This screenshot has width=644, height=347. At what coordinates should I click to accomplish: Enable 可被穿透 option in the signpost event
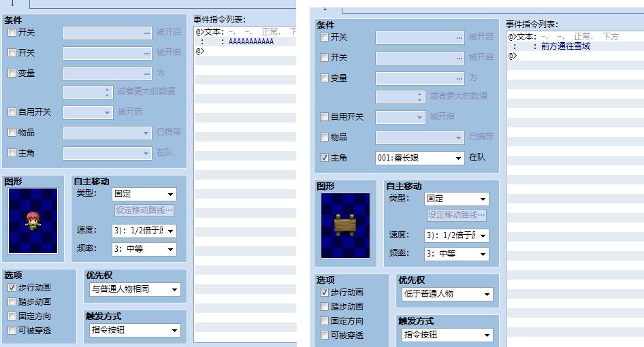pos(325,335)
